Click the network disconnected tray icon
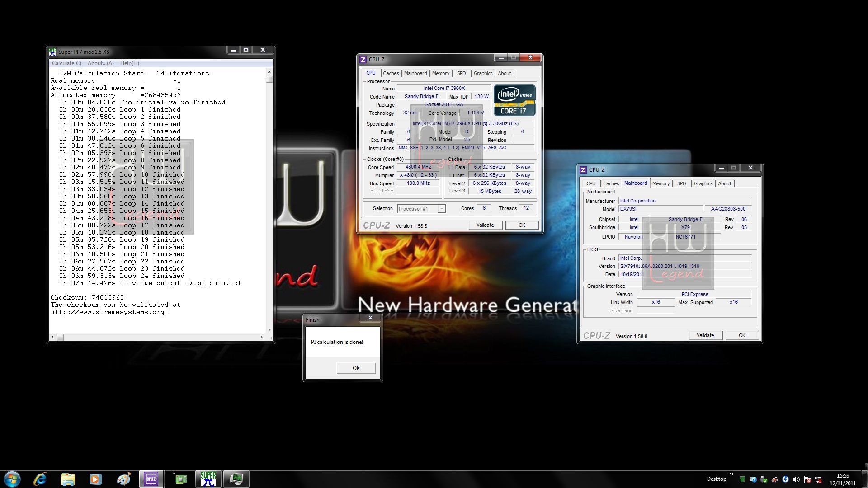Viewport: 868px width, 488px height. coord(818,479)
